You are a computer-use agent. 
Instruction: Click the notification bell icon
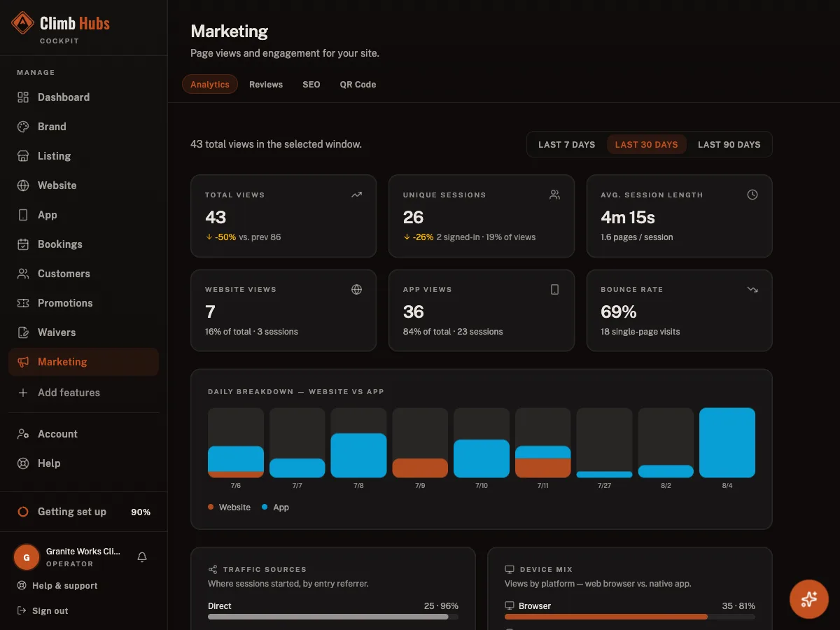pyautogui.click(x=142, y=557)
